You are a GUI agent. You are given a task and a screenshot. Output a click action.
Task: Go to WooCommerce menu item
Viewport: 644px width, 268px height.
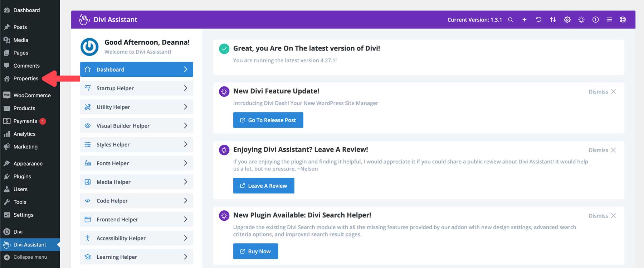32,95
